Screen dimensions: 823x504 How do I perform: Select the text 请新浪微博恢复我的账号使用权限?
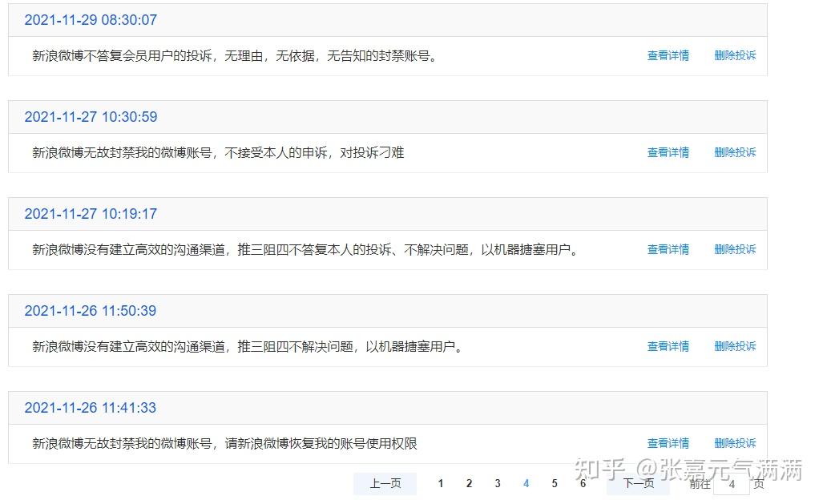(x=321, y=444)
